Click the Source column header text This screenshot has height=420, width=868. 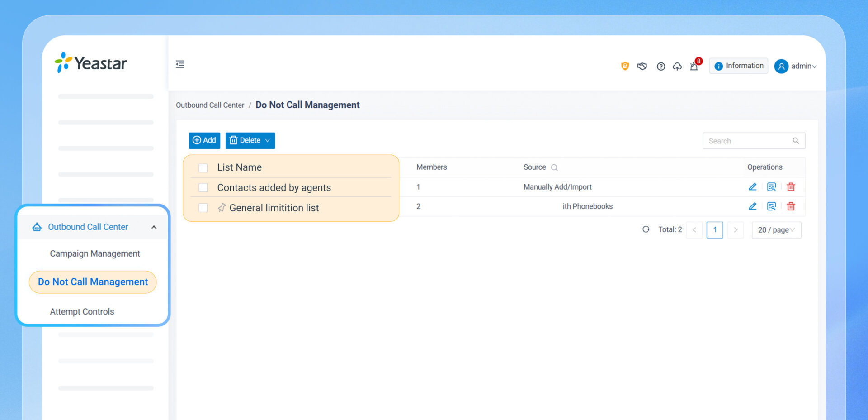tap(535, 167)
